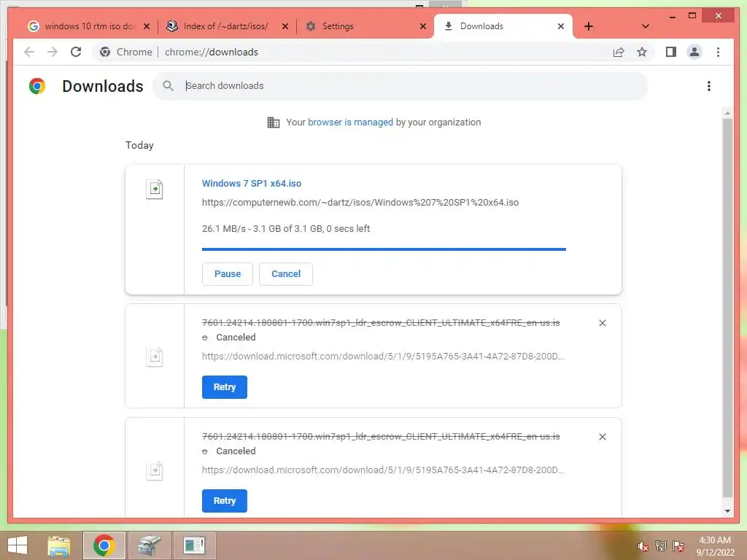Click the organization building icon

click(274, 122)
